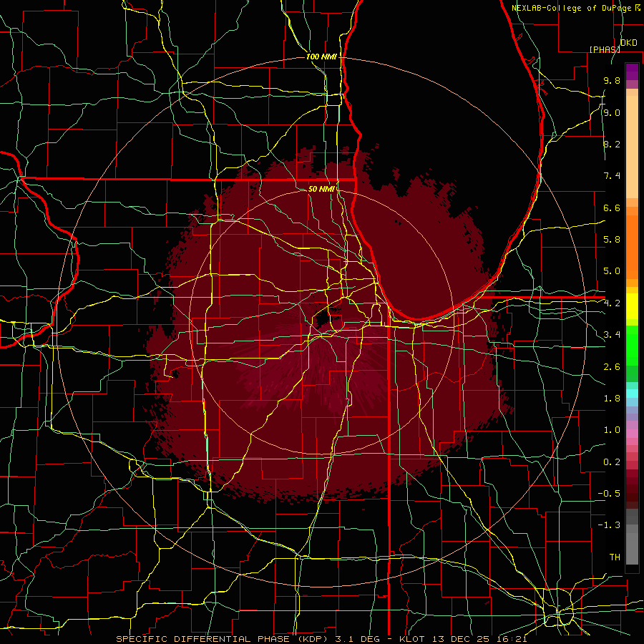Pick the bright green segment of the color bar
644x644 pixels.
(x=632, y=346)
